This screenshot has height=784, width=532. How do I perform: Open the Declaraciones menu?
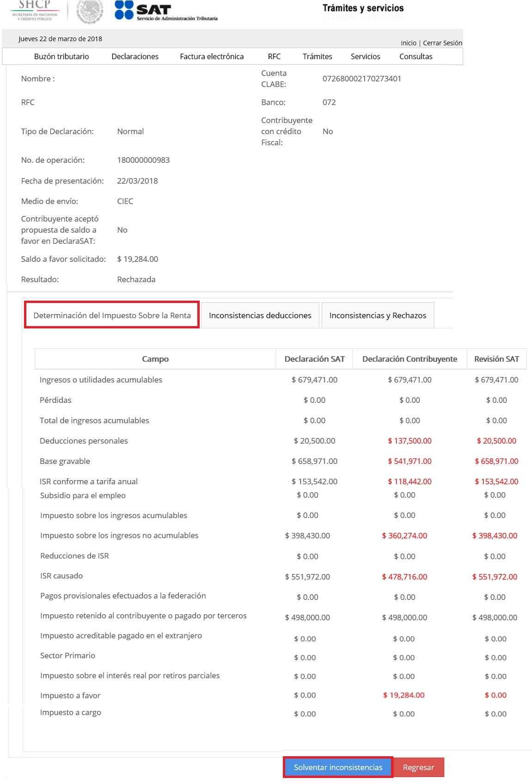[135, 56]
